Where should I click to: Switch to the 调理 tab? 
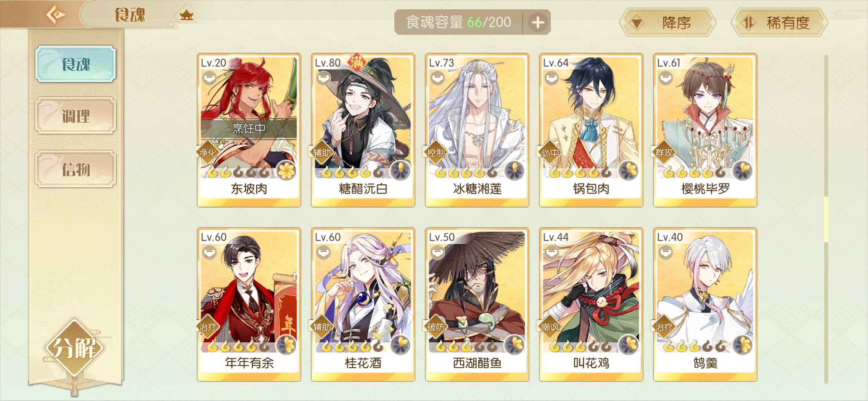pyautogui.click(x=76, y=115)
